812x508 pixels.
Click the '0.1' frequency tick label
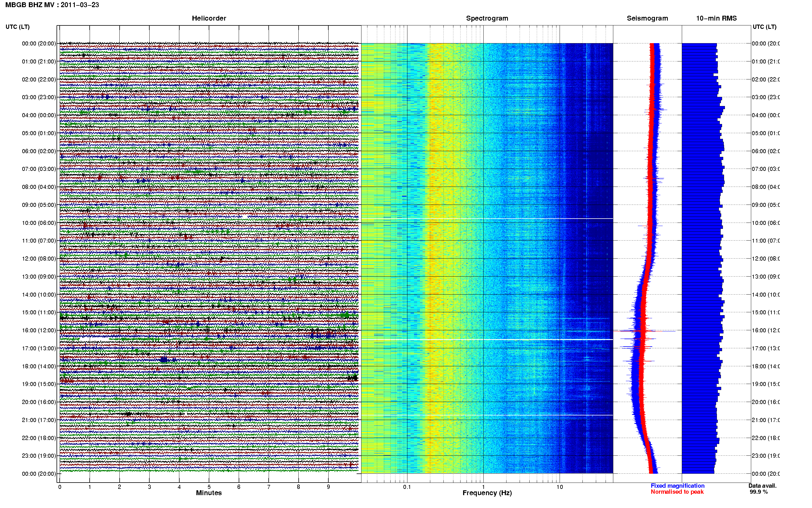point(407,487)
